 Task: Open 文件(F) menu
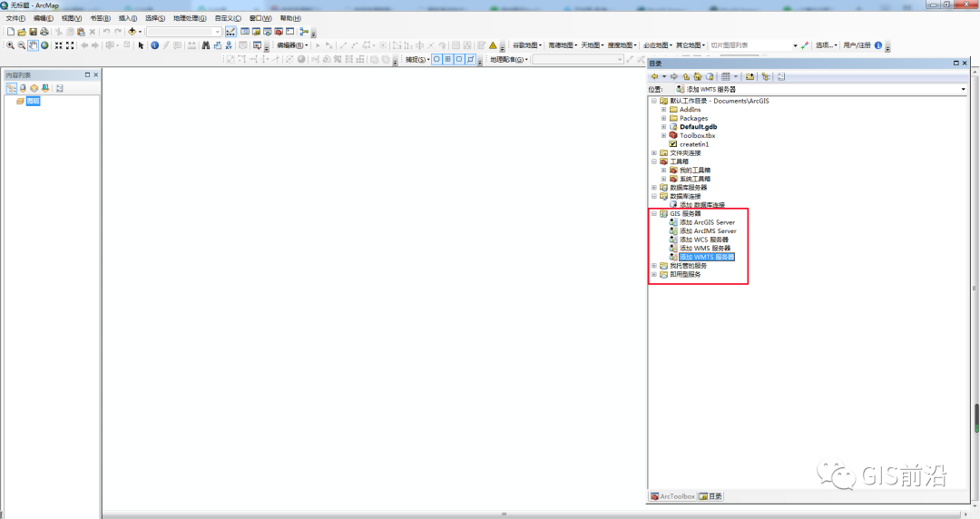pos(15,18)
